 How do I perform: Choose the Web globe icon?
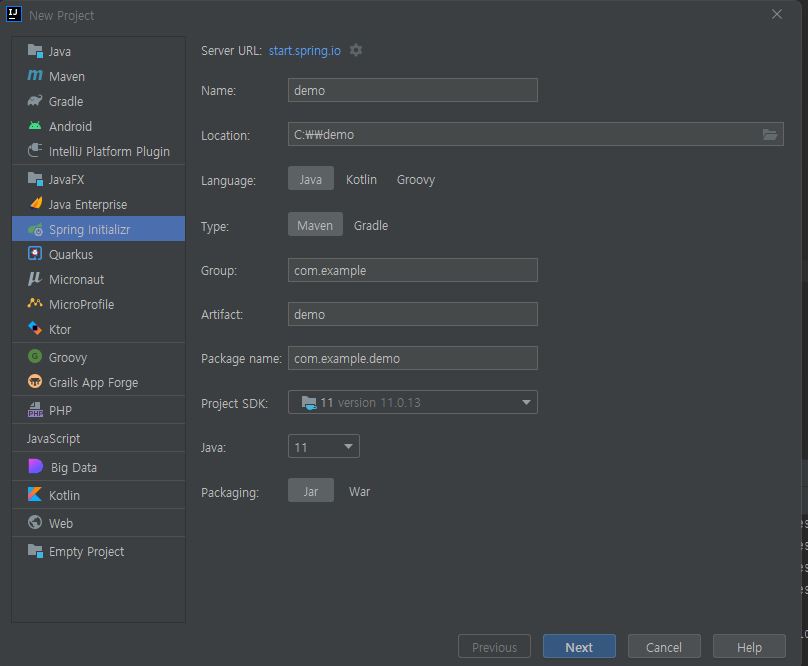35,522
